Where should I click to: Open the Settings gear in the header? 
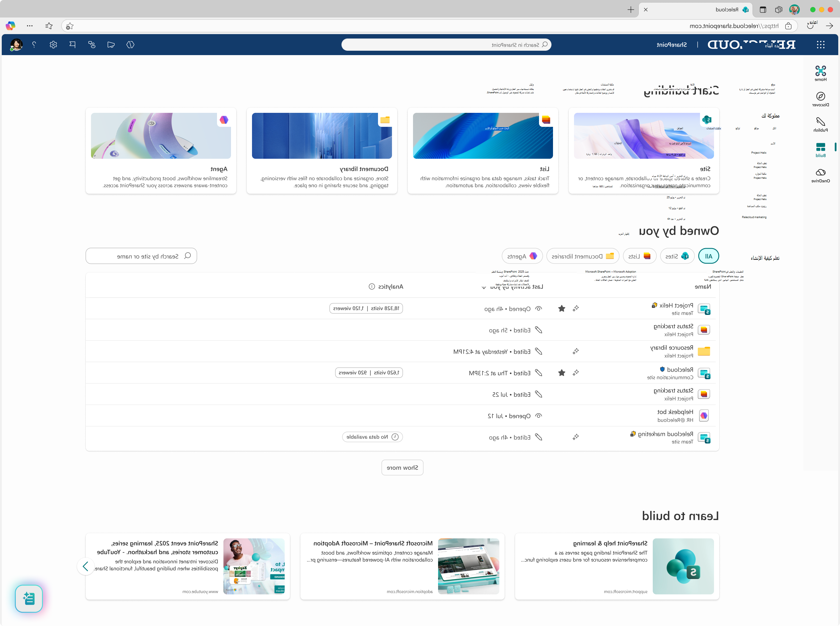point(53,45)
